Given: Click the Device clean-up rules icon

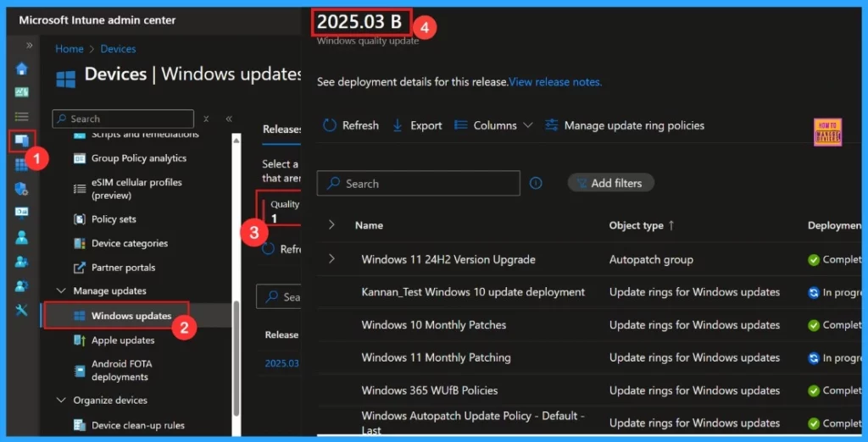Looking at the screenshot, I should (x=80, y=425).
